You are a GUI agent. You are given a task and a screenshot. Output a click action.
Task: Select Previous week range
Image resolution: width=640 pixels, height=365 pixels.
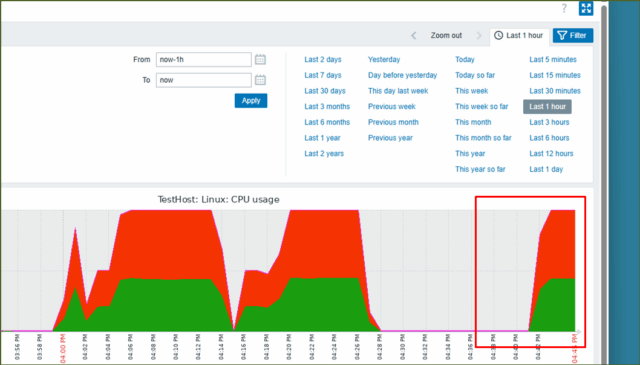[x=392, y=107]
